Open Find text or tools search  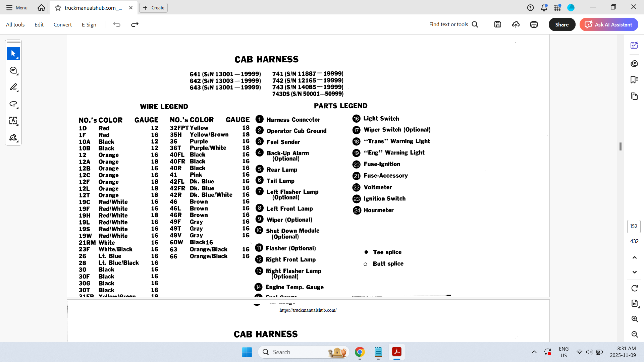pos(454,24)
